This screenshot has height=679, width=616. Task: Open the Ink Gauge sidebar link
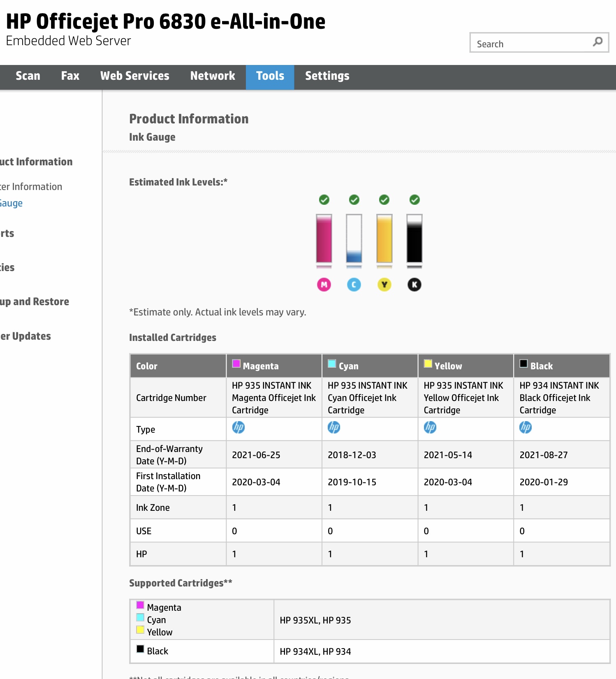(11, 203)
